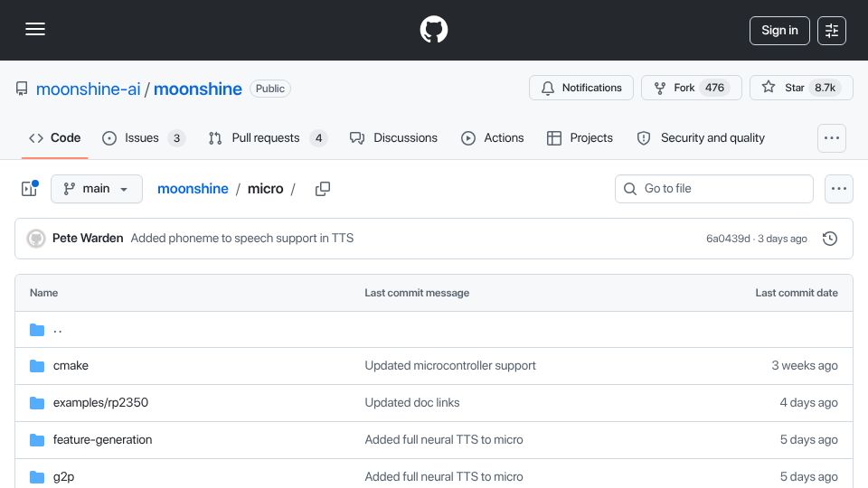This screenshot has height=488, width=868.
Task: Click the Last commit date header
Action: [797, 293]
